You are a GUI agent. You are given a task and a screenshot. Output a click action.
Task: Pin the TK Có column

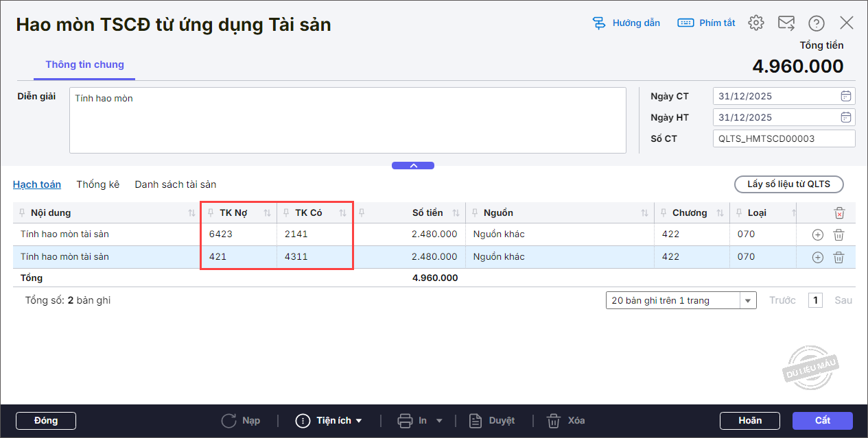click(287, 213)
